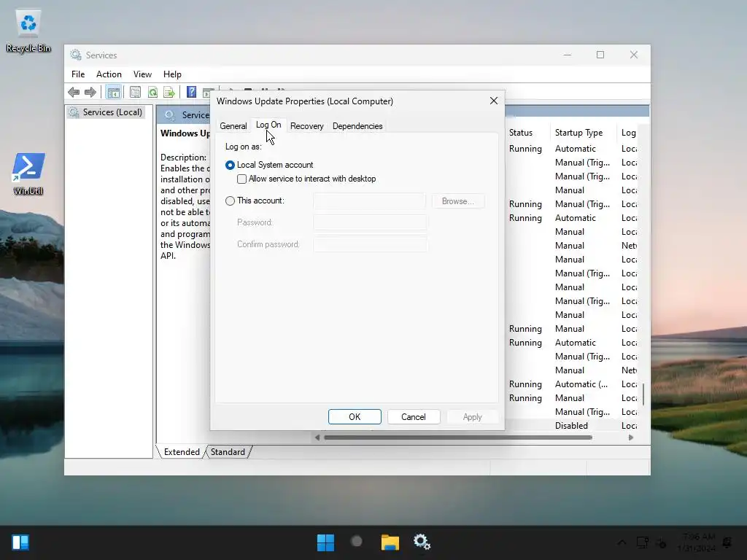Click the network icon in system tray
This screenshot has width=747, height=560.
click(x=642, y=542)
